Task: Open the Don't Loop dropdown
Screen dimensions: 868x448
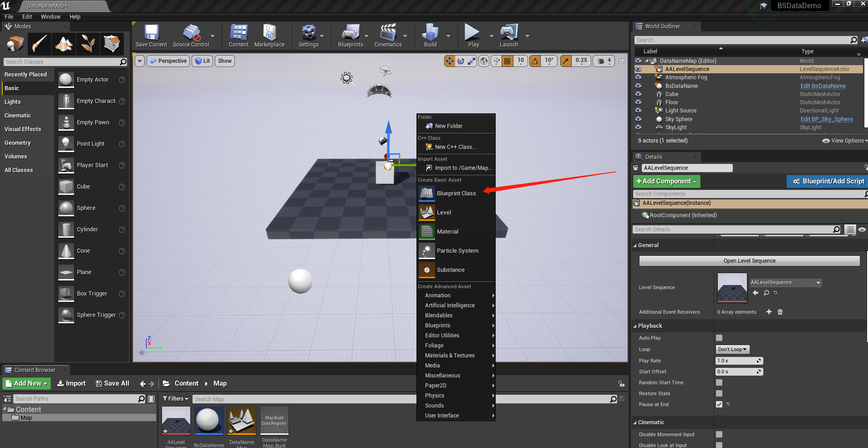Action: 732,349
